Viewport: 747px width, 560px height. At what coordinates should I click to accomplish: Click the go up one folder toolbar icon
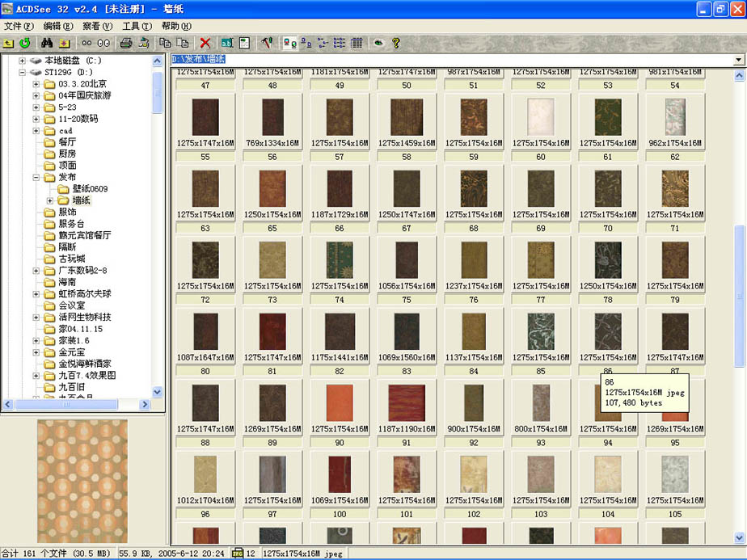click(x=9, y=44)
